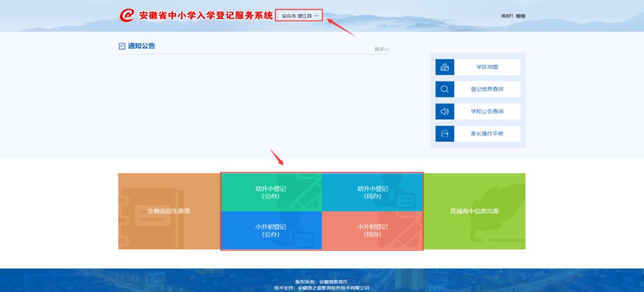The image size is (644, 292).
Task: Select the 登记信息查询 text button
Action: [x=487, y=90]
